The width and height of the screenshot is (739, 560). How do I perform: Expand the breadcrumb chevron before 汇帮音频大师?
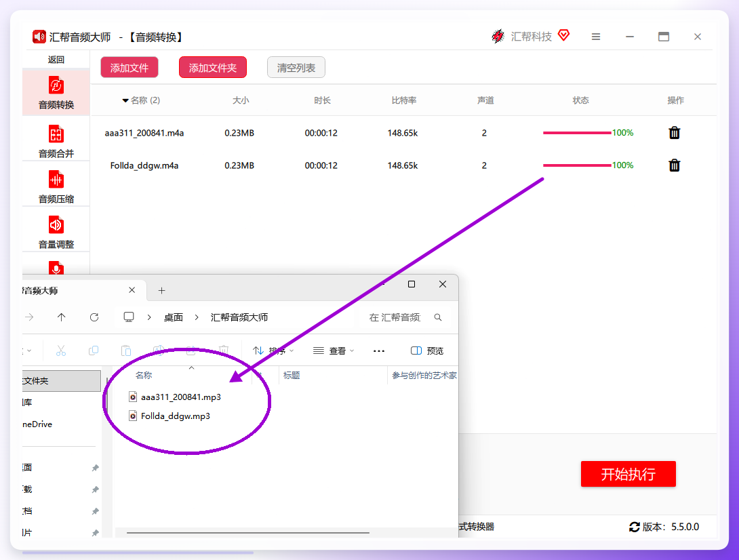coord(197,317)
